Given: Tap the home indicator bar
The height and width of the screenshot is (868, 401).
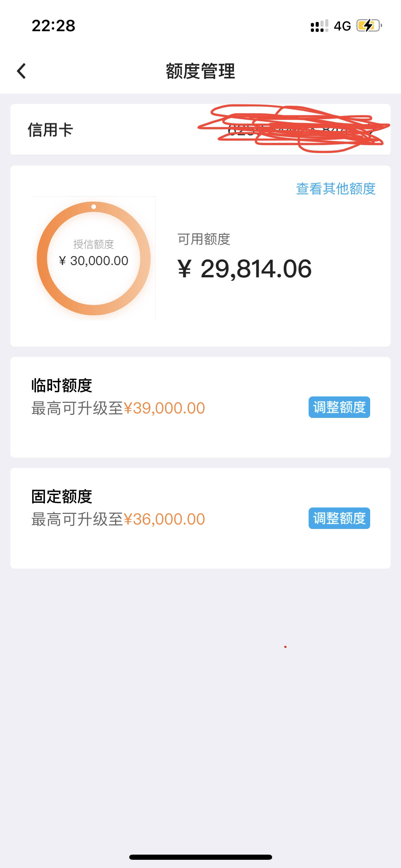Looking at the screenshot, I should pos(200,857).
